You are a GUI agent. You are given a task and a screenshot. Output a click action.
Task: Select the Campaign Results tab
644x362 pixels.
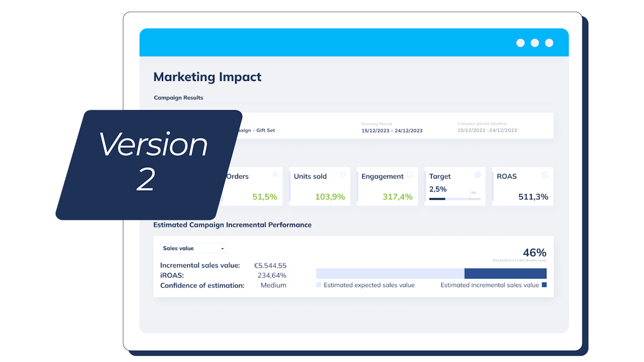click(x=179, y=98)
